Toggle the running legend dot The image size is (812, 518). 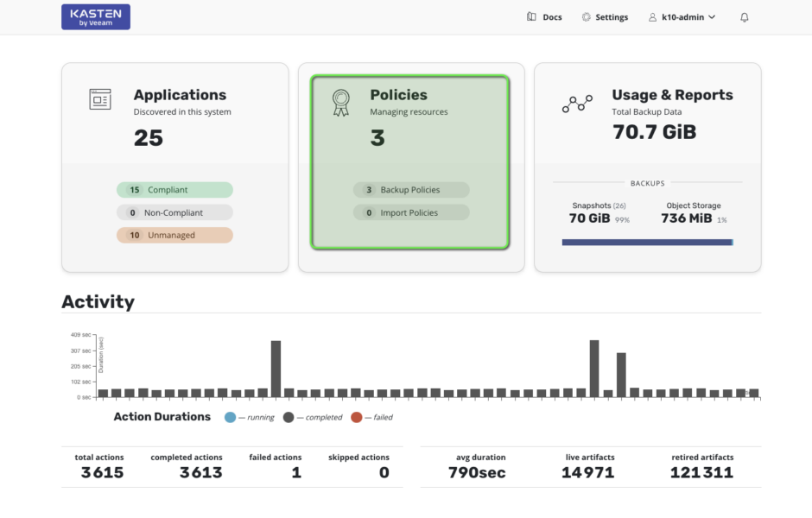point(230,417)
